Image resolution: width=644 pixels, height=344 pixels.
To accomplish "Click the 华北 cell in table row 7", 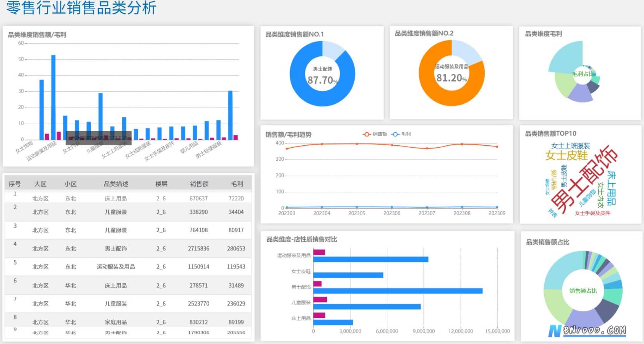I will 70,304.
